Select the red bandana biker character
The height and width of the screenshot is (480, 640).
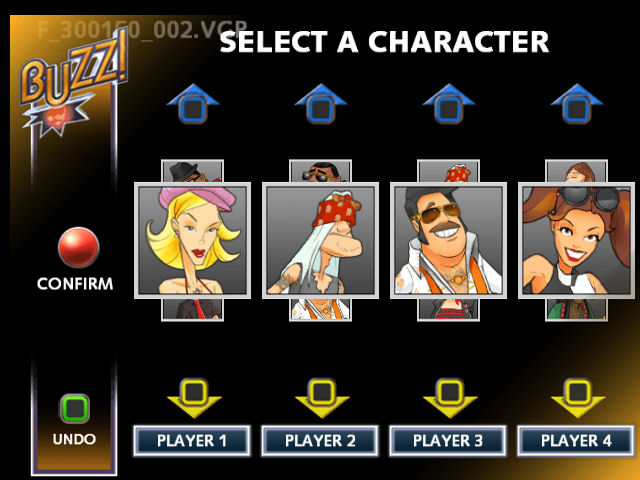pos(320,240)
